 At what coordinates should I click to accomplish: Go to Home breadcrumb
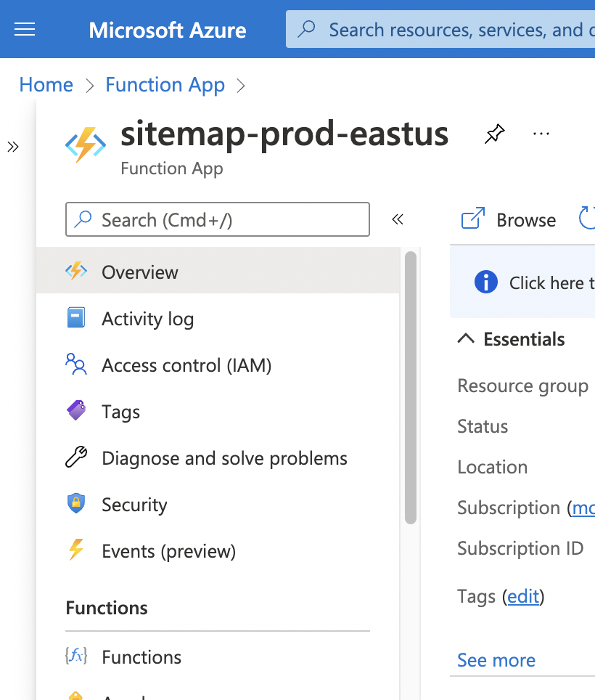click(46, 84)
